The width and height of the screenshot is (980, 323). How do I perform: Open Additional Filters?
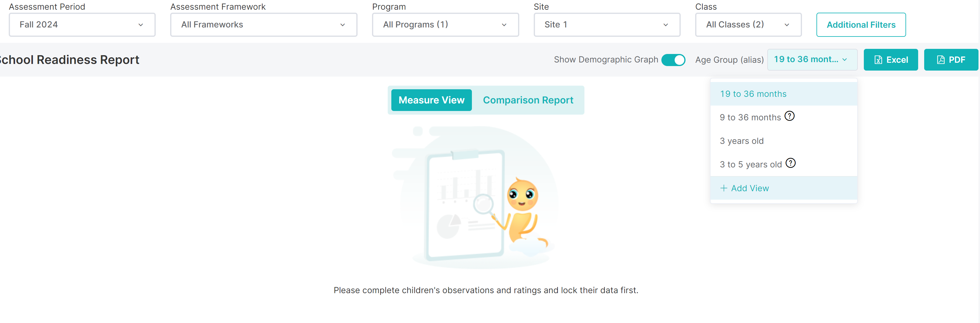coord(861,25)
